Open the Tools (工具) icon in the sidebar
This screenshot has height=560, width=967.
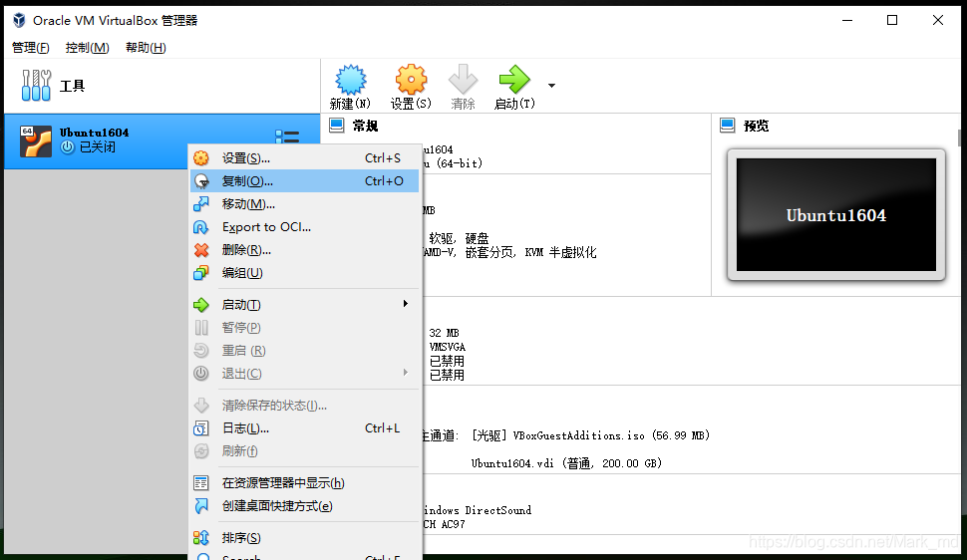(36, 85)
